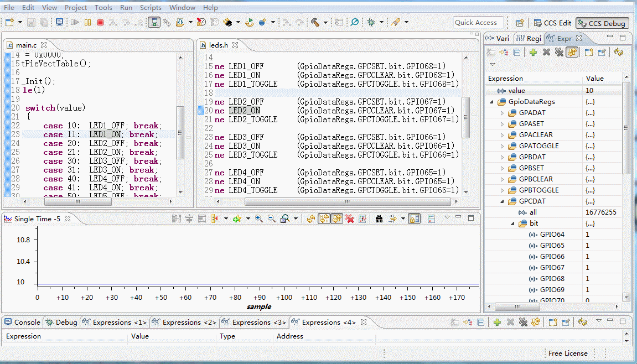Click main.c editor vertical scrollbar thumb
This screenshot has height=364, width=637.
coord(180,133)
